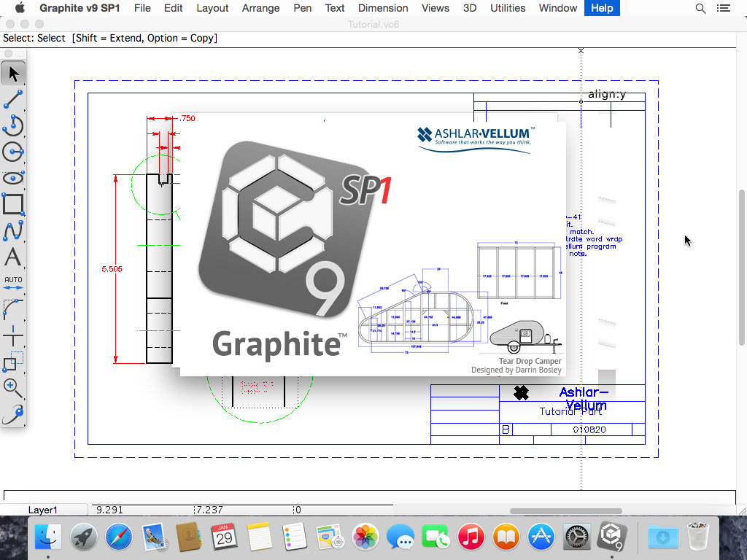Click the Z coordinate field showing 0
747x560 pixels.
pos(343,510)
